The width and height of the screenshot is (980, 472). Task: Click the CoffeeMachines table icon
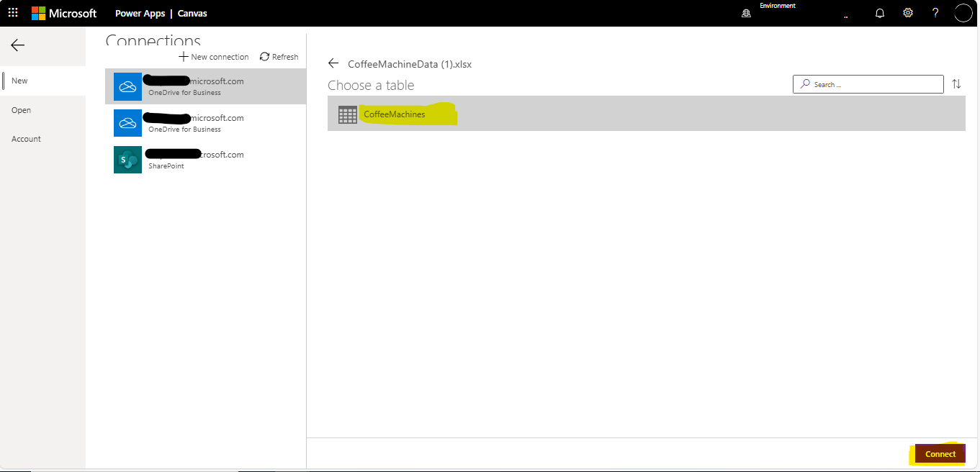point(348,114)
